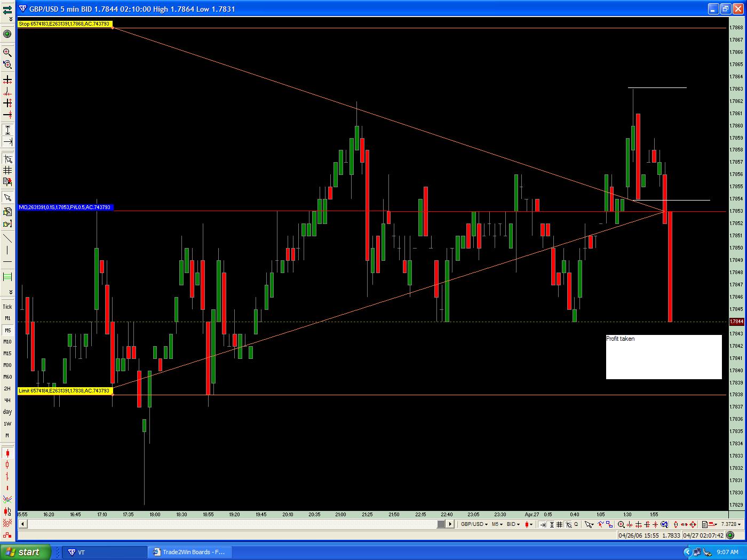Switch to the Tick timeframe
Image resolution: width=747 pixels, height=560 pixels.
pos(7,307)
